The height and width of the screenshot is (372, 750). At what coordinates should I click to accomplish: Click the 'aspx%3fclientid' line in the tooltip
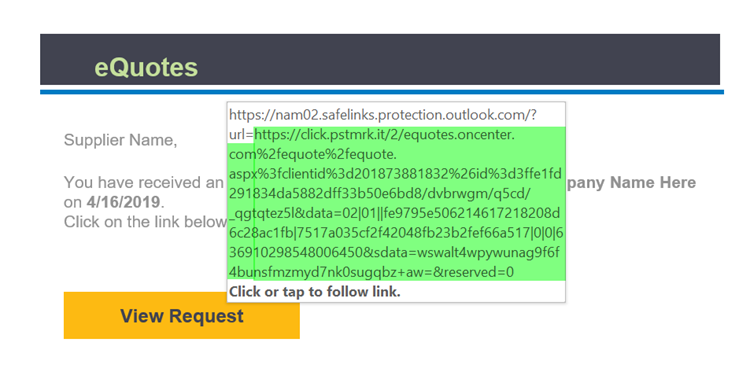[x=396, y=175]
